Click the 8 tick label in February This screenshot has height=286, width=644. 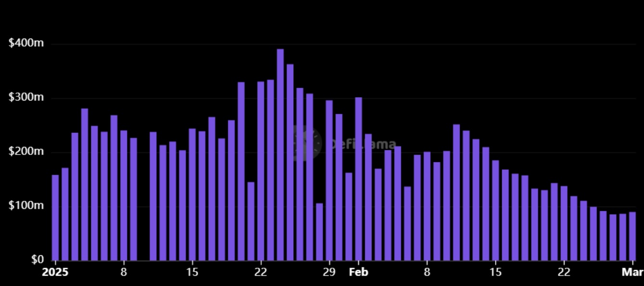pyautogui.click(x=428, y=272)
